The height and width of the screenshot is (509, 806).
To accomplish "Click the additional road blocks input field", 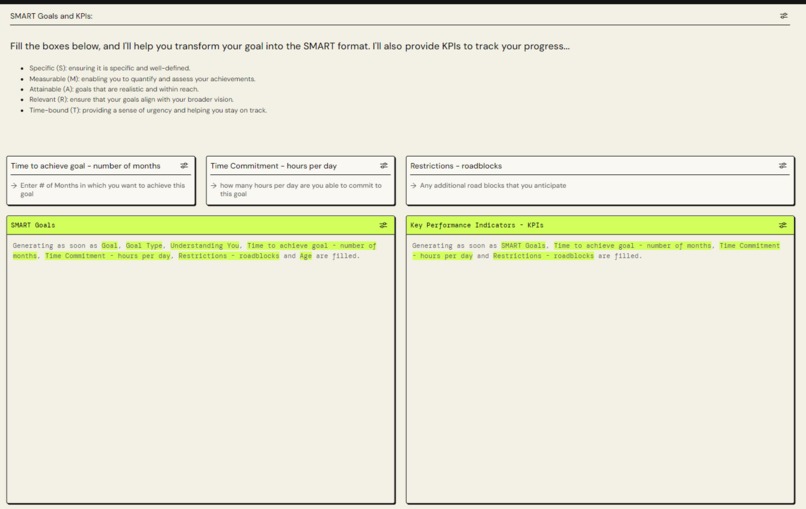I will (599, 186).
